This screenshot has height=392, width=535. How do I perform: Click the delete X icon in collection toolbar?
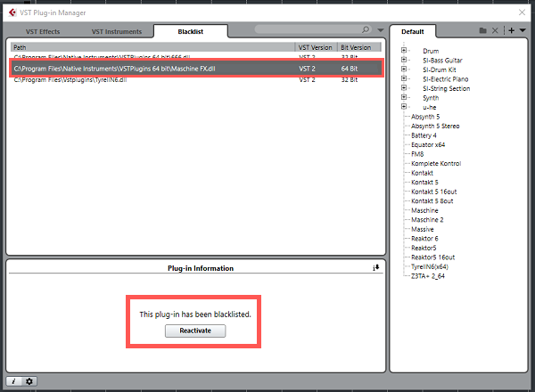[x=496, y=30]
